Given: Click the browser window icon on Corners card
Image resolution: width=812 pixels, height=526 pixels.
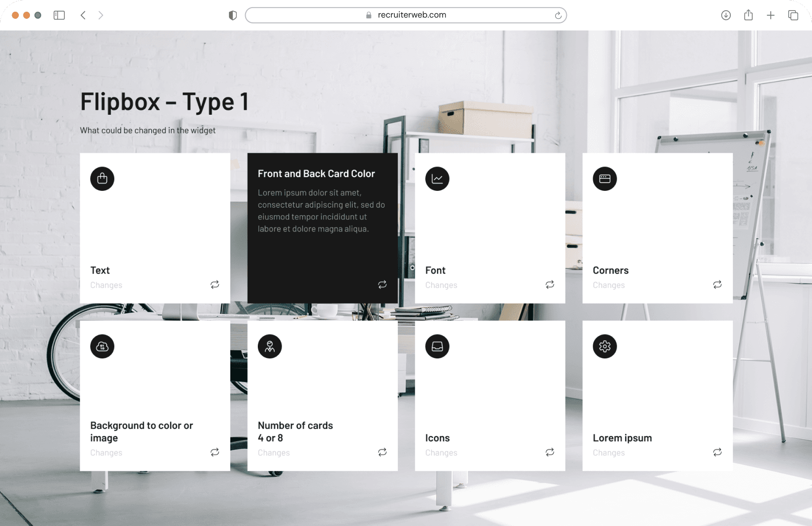Looking at the screenshot, I should (x=604, y=179).
